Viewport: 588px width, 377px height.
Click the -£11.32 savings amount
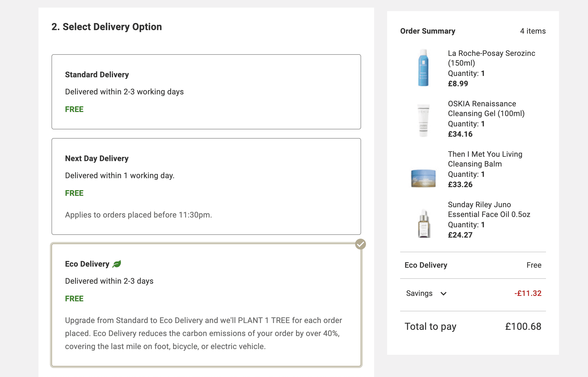(x=528, y=293)
